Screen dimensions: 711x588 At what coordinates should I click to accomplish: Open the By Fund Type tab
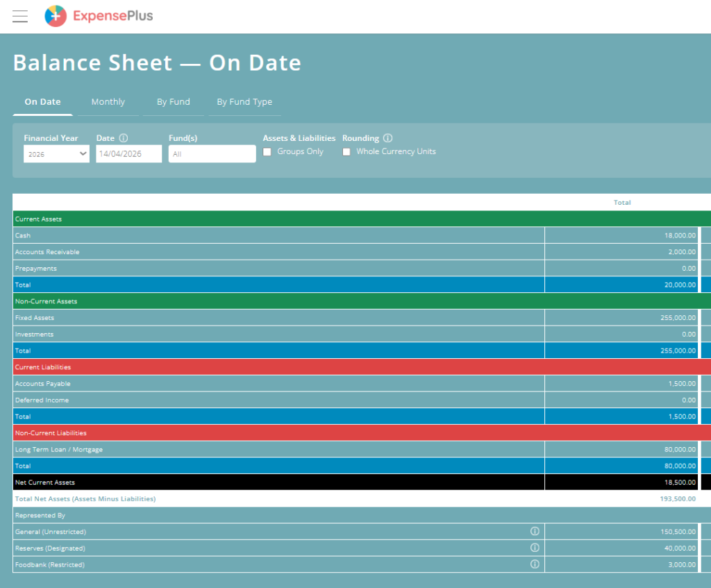click(x=244, y=102)
